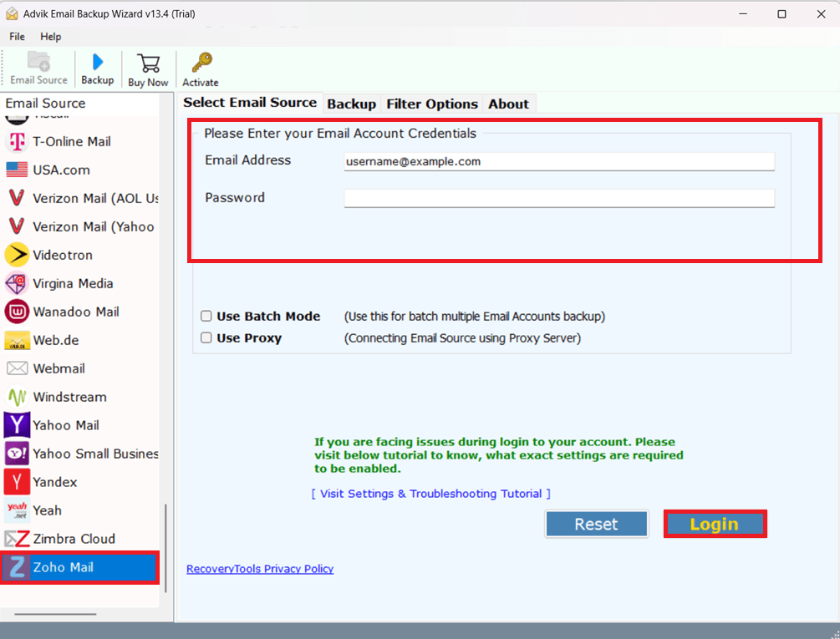840x639 pixels.
Task: Select the Yandex icon
Action: [17, 482]
